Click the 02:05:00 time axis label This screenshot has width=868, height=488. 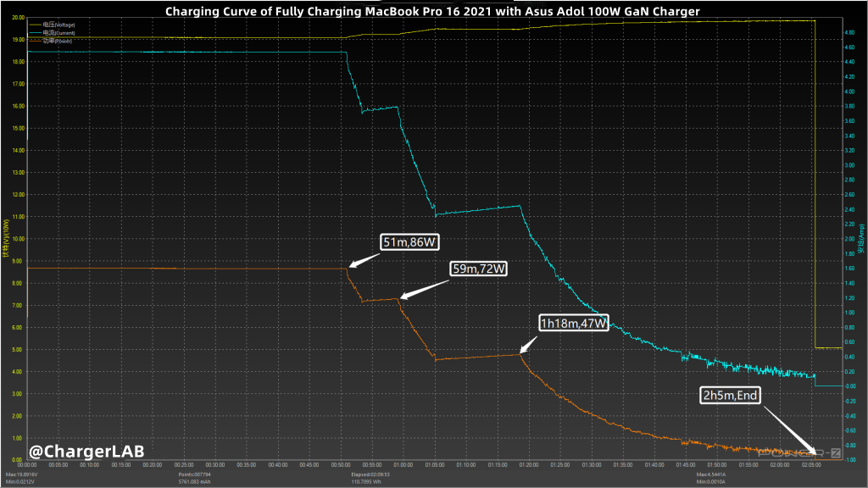click(x=811, y=465)
